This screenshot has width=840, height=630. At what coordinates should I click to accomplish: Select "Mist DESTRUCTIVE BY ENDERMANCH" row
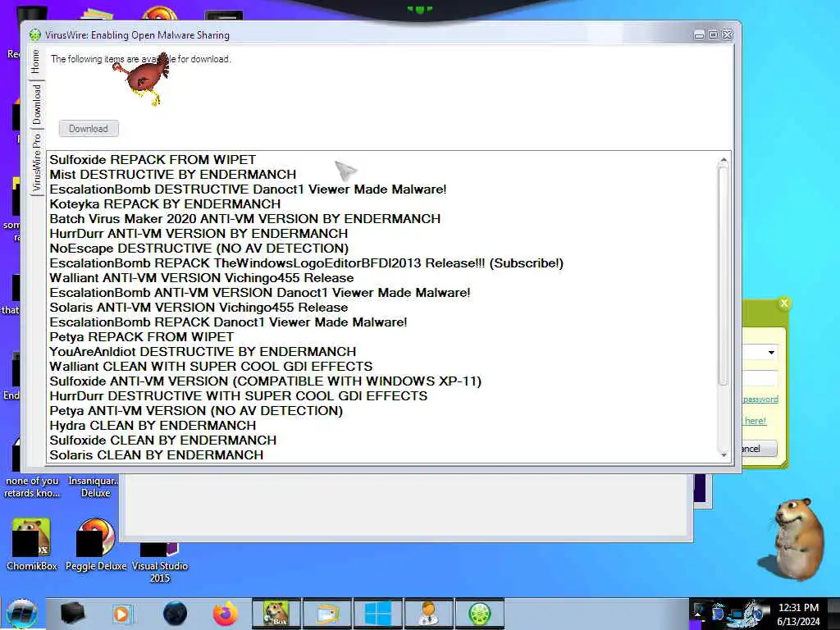point(382,175)
